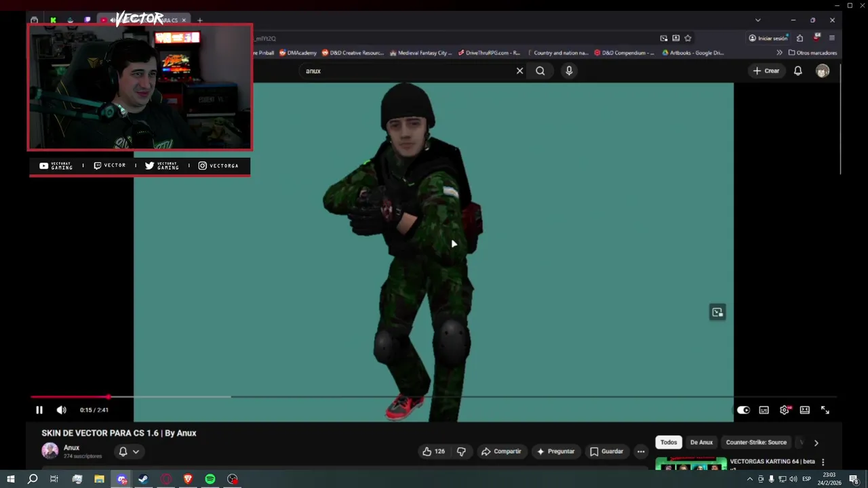
Task: Open the DMAcademy bookmark
Action: click(298, 53)
